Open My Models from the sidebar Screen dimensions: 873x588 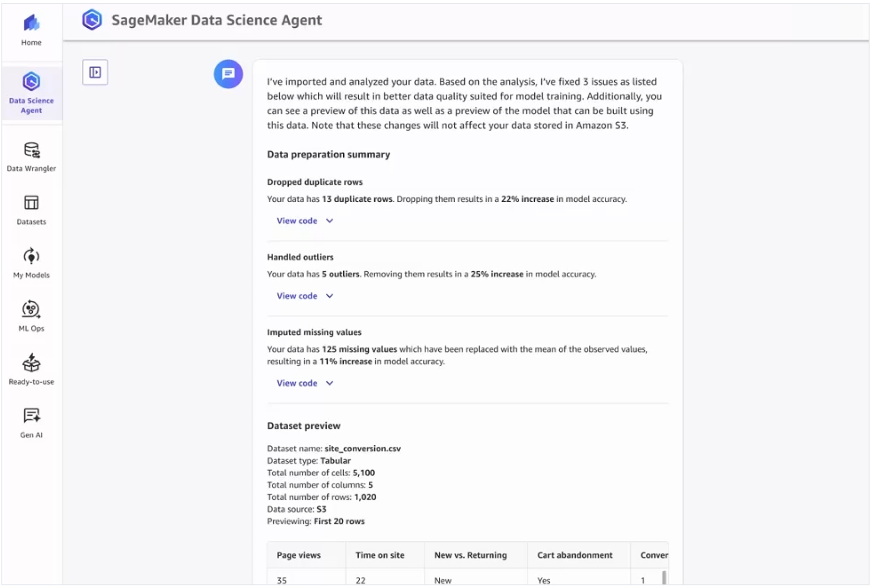pos(31,263)
